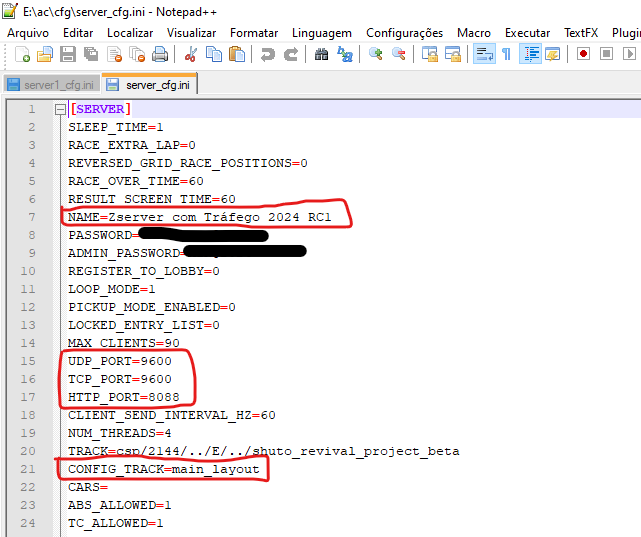Click the CONFIG_TRACK=main_layout line
Viewport: 641px width, 537px height.
pyautogui.click(x=164, y=469)
